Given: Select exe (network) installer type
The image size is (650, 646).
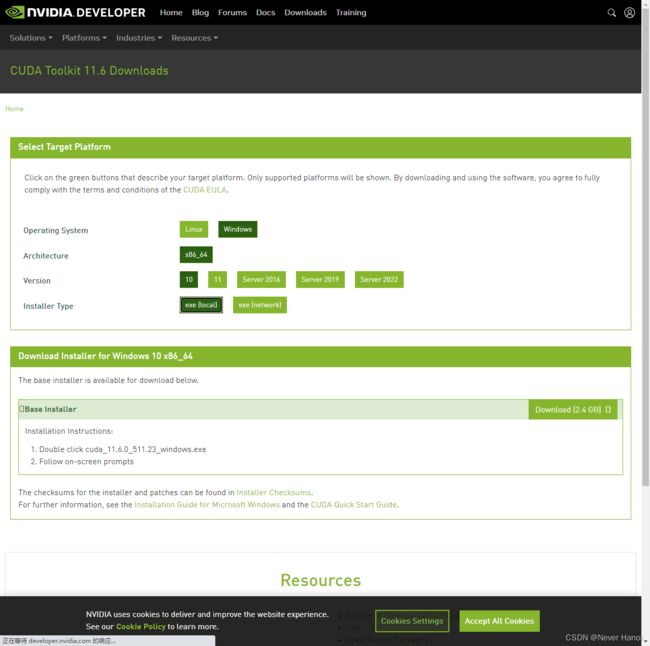Looking at the screenshot, I should (x=260, y=305).
